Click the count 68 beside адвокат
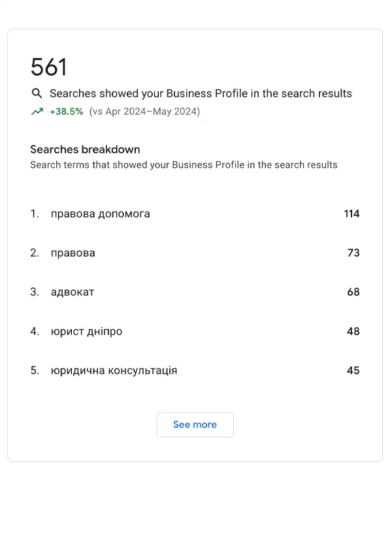The width and height of the screenshot is (392, 542). click(x=353, y=292)
